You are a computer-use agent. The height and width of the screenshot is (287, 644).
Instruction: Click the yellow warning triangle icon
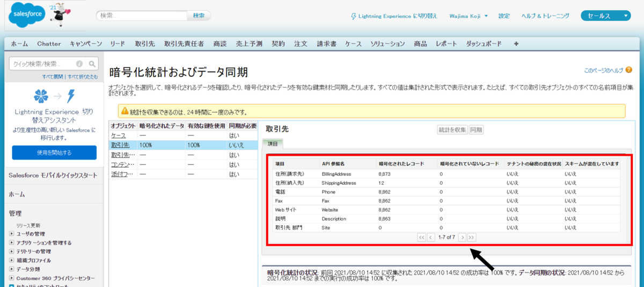click(x=125, y=112)
